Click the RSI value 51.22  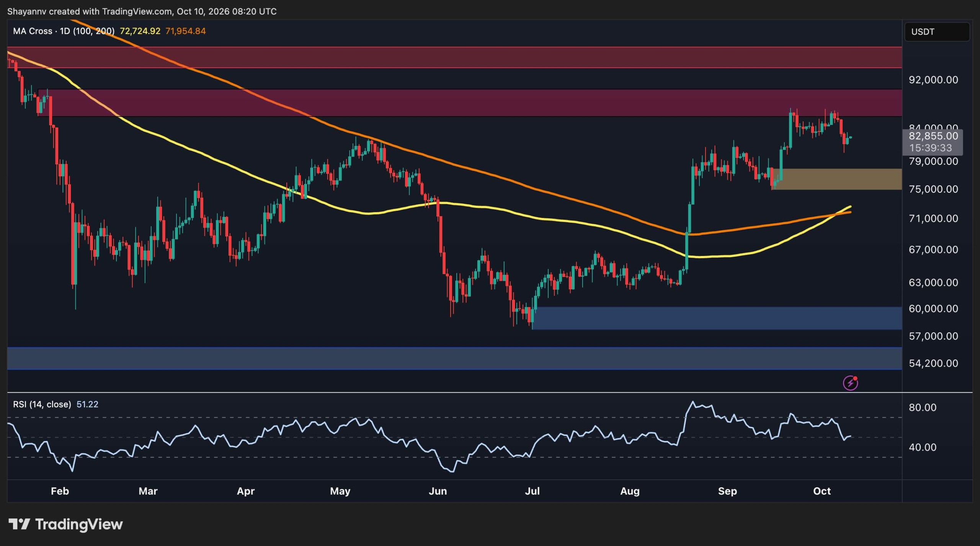click(87, 404)
